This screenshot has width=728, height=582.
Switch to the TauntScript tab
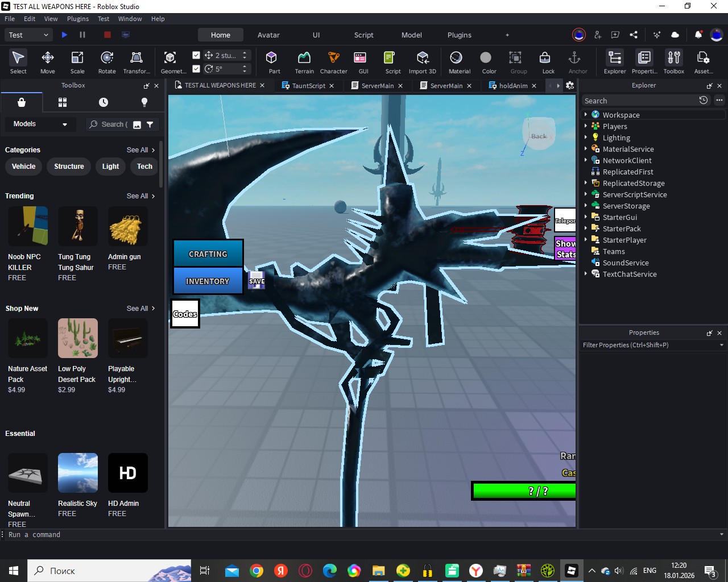[x=308, y=86]
